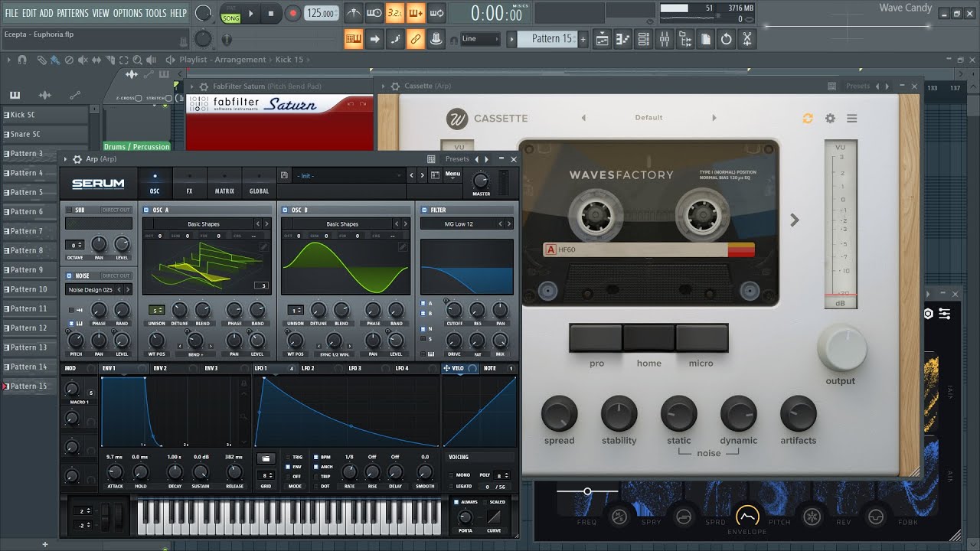This screenshot has width=980, height=551.
Task: Open the FILE menu
Action: [x=11, y=13]
